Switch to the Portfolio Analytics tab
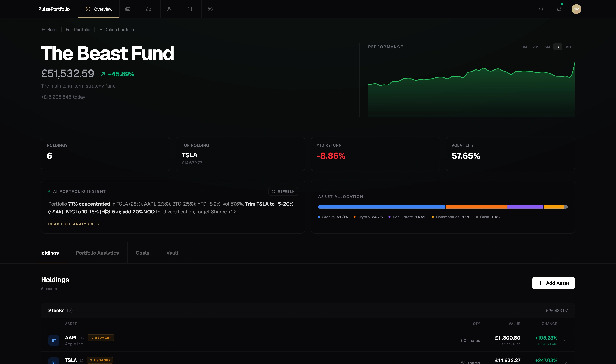 click(97, 253)
